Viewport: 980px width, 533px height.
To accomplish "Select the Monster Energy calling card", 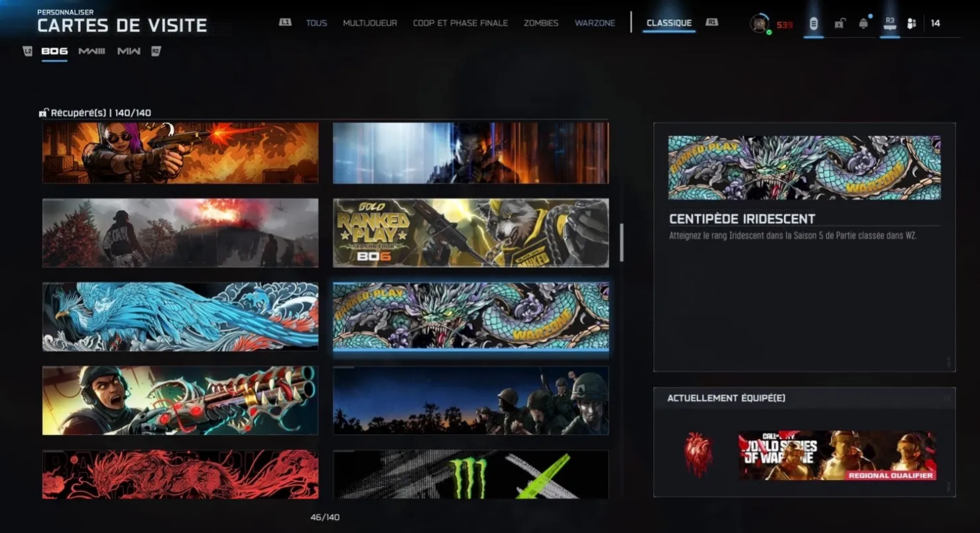I will click(x=471, y=475).
